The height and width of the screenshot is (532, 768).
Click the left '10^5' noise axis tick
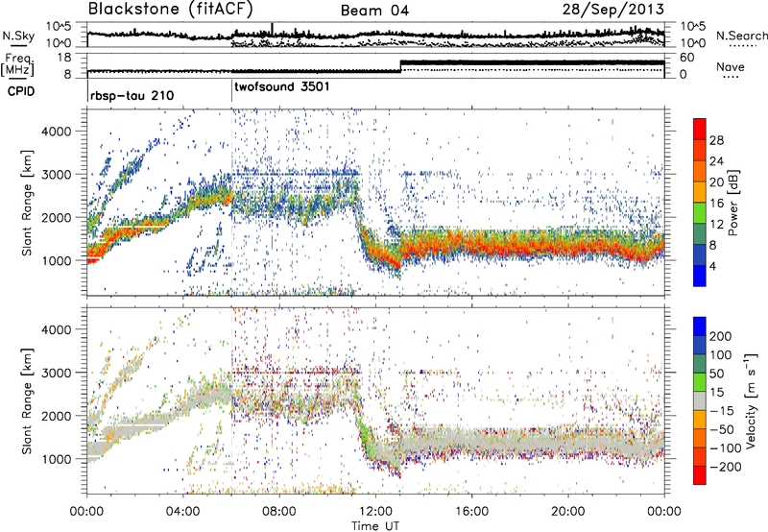59,26
